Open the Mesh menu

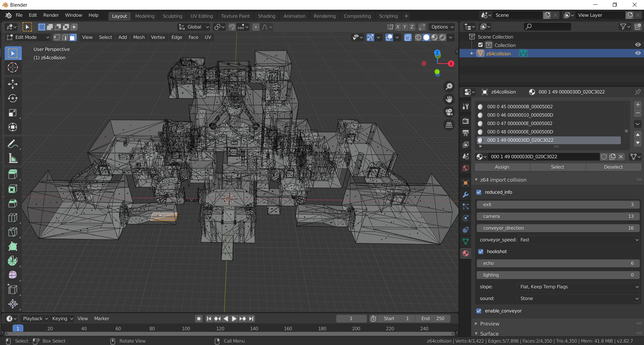(139, 37)
